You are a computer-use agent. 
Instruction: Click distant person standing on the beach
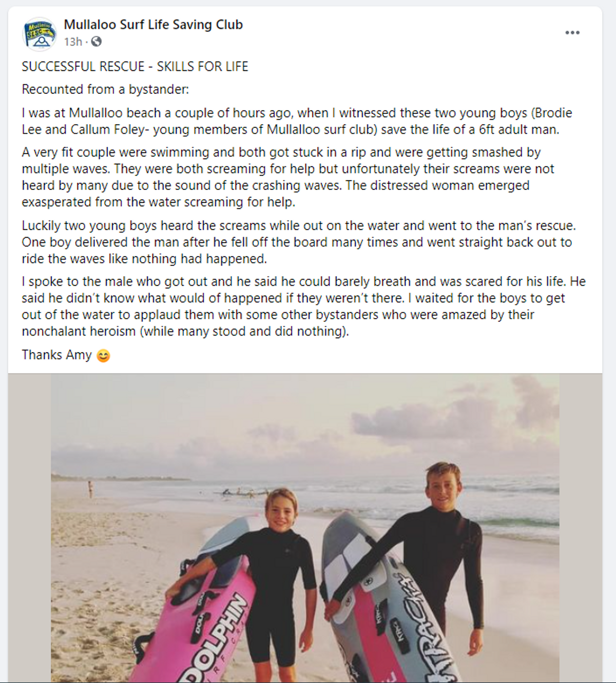(91, 489)
